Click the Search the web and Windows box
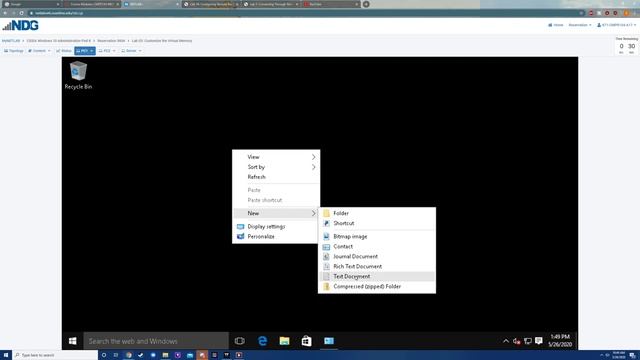 (156, 341)
